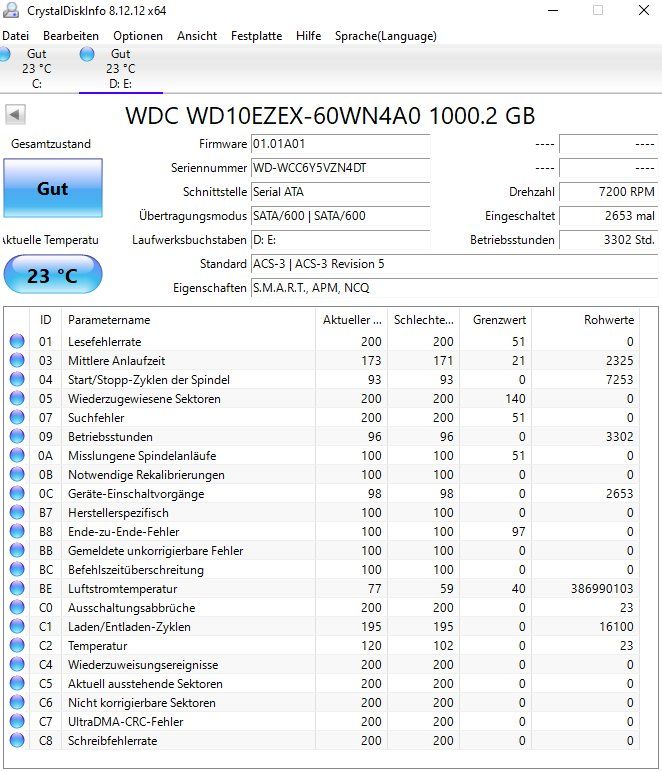Viewport: 662px width, 772px height.
Task: Click status orb of Wiederzugewiesene Sektoren row
Action: click(17, 398)
